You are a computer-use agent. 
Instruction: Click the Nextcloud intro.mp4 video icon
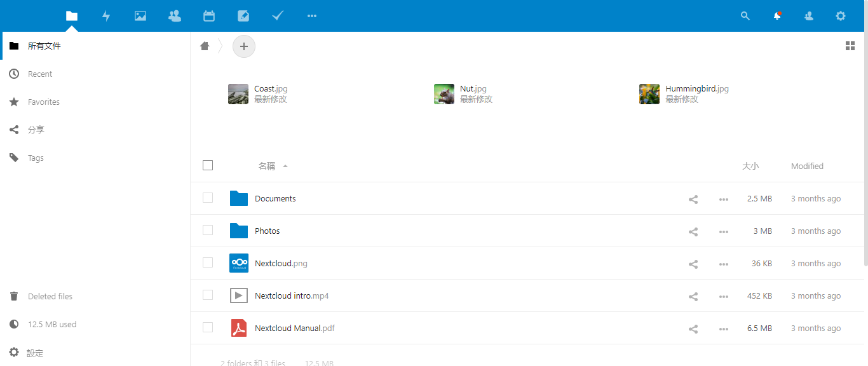239,295
